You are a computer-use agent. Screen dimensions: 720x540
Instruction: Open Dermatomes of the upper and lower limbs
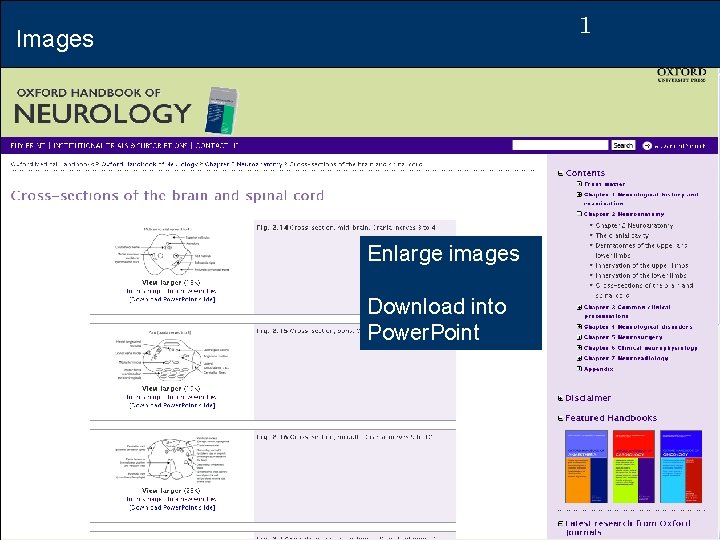(x=641, y=250)
